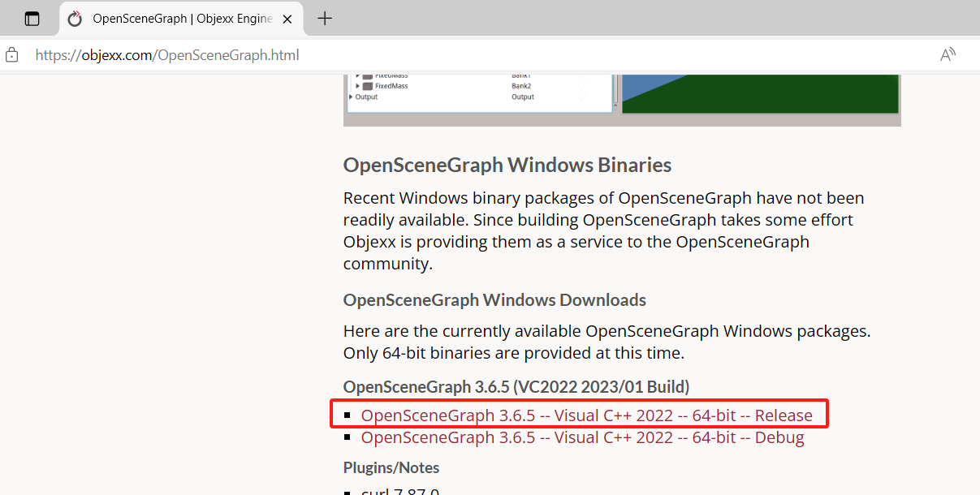Select the FixedMass label in the Bank2 row
Screen dimensions: 980x495
391,86
